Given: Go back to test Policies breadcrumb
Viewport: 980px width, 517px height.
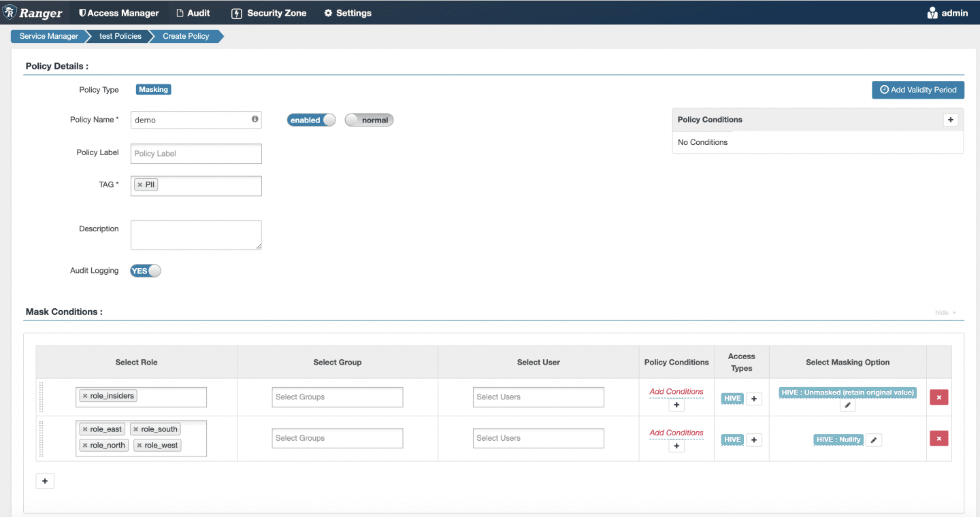Looking at the screenshot, I should 120,36.
